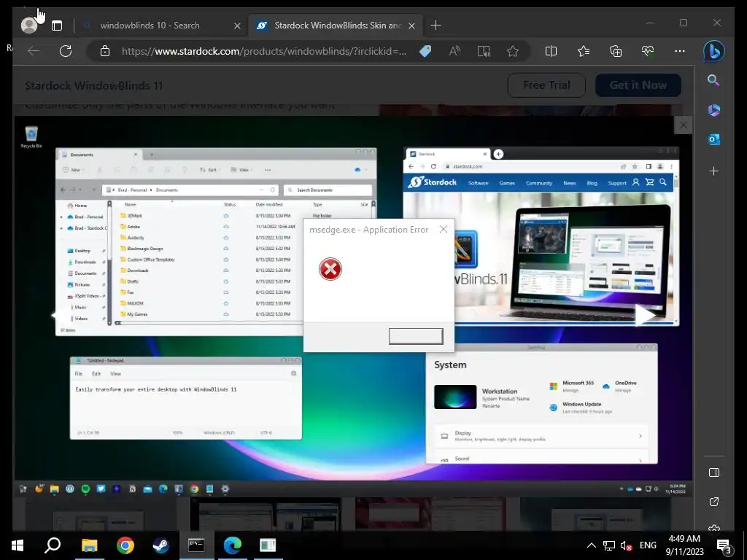Click the red error icon in dialog

tap(330, 269)
